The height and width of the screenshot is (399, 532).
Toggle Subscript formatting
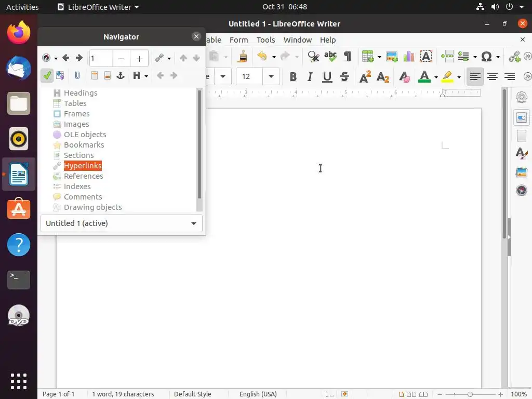click(x=383, y=77)
